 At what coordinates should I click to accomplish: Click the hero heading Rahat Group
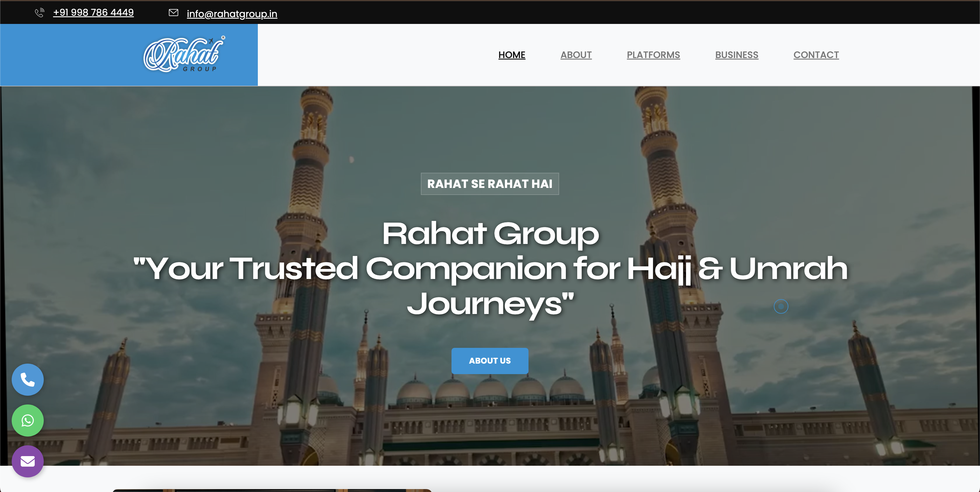[x=490, y=234]
